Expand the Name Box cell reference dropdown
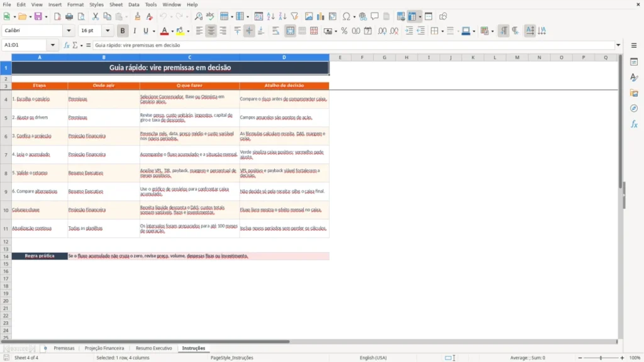644x362 pixels. [53, 45]
